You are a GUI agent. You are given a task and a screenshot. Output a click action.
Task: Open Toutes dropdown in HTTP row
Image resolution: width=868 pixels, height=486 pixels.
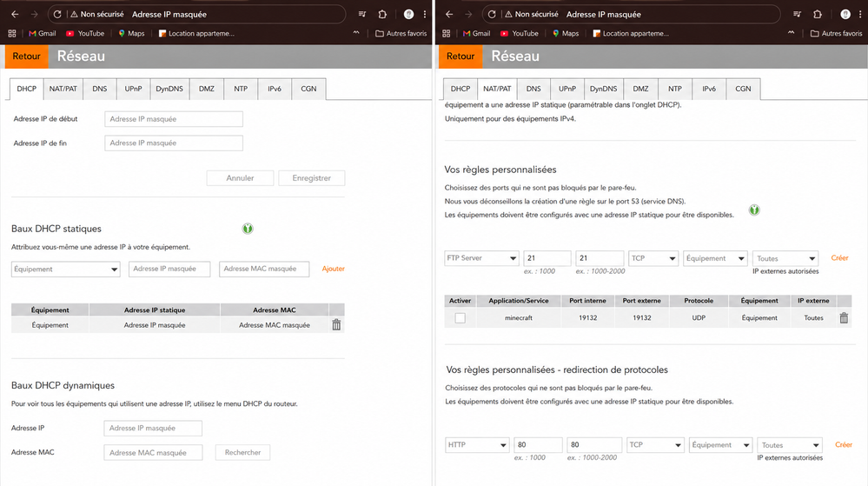tap(790, 445)
